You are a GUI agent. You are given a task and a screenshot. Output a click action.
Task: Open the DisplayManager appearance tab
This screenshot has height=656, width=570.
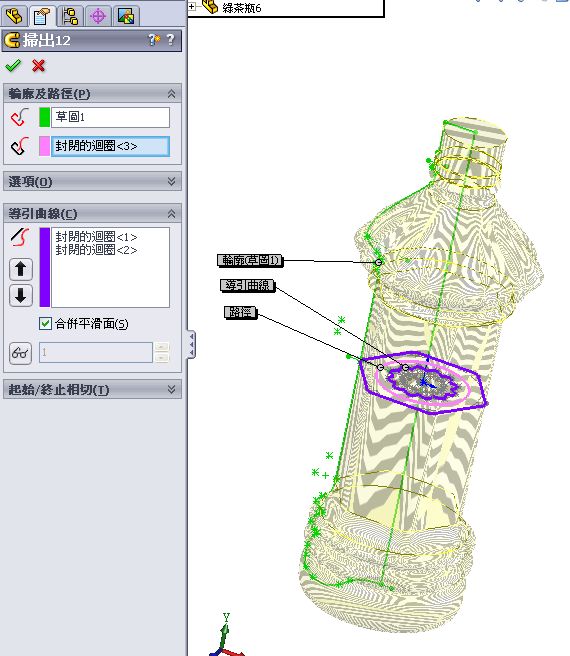[126, 16]
